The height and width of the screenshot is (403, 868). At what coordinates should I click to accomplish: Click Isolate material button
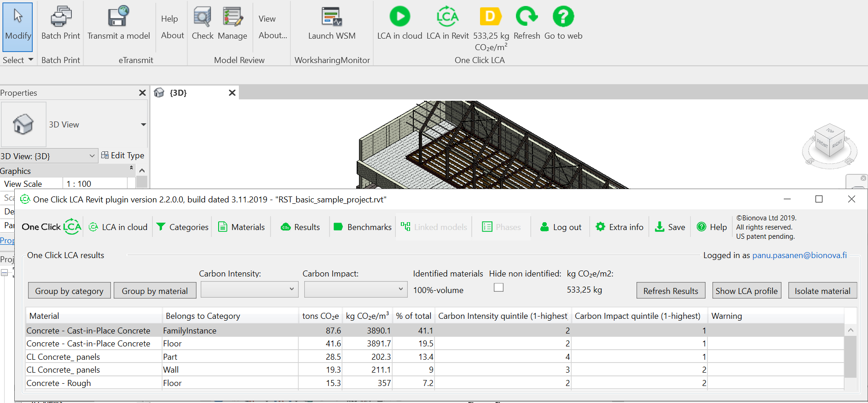(822, 291)
